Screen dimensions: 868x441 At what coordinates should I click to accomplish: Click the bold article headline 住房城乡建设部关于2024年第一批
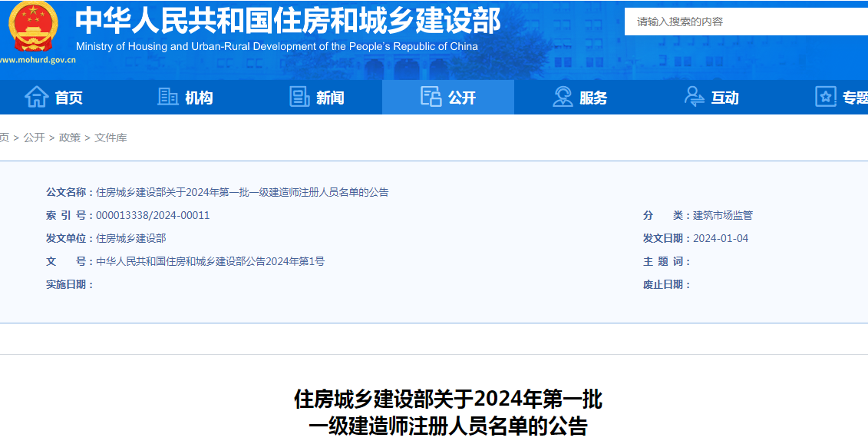(448, 399)
